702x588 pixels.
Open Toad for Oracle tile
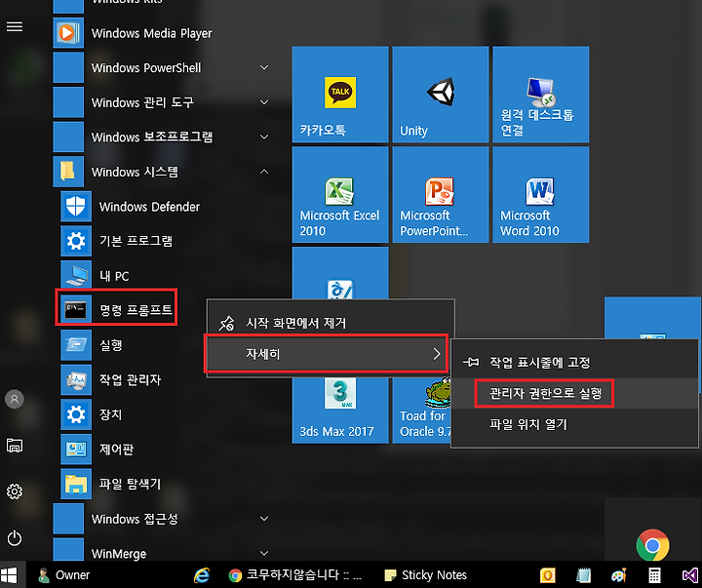(x=422, y=410)
